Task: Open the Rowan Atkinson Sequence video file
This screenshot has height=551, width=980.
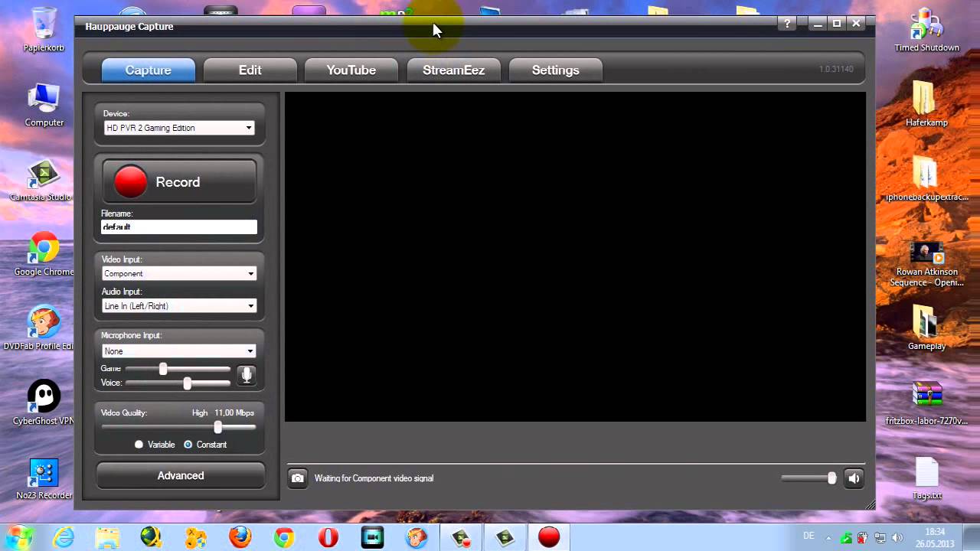Action: point(926,264)
